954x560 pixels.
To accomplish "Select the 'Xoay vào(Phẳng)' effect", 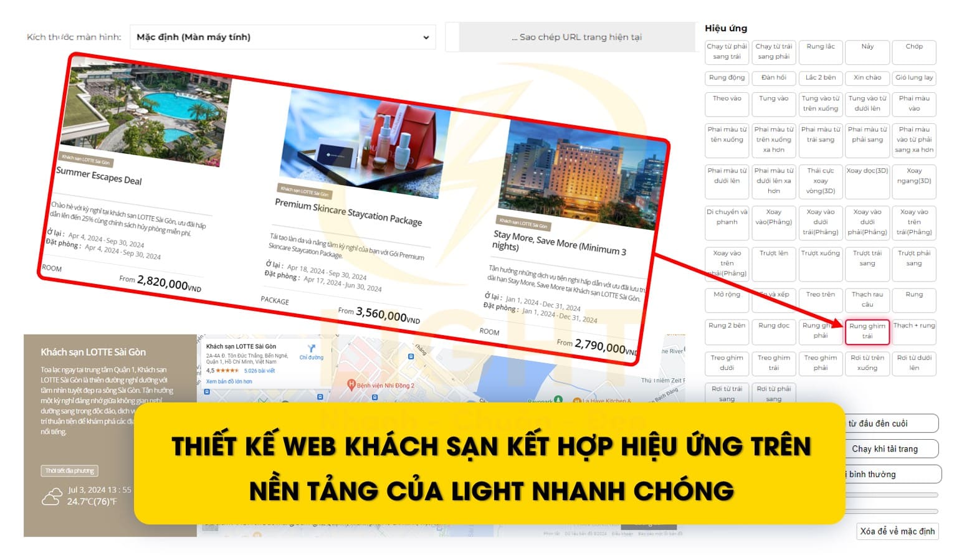I will point(773,223).
